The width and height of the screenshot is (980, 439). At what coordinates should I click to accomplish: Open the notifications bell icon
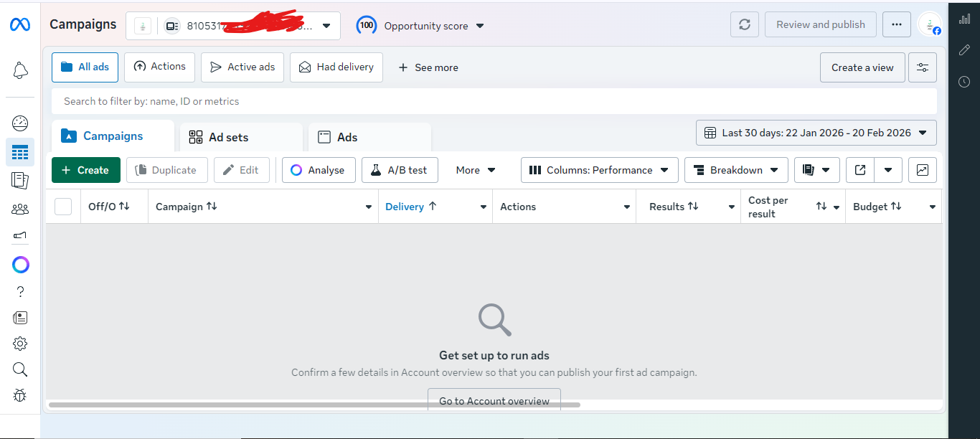[20, 70]
